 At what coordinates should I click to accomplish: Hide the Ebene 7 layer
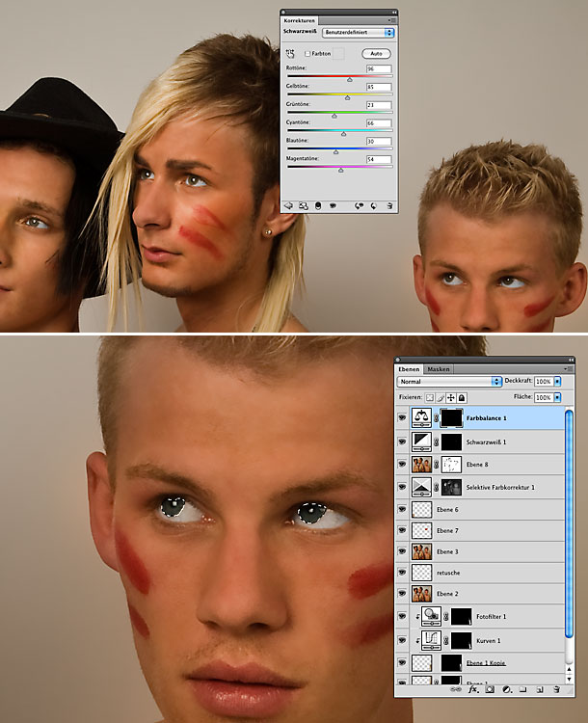point(402,531)
